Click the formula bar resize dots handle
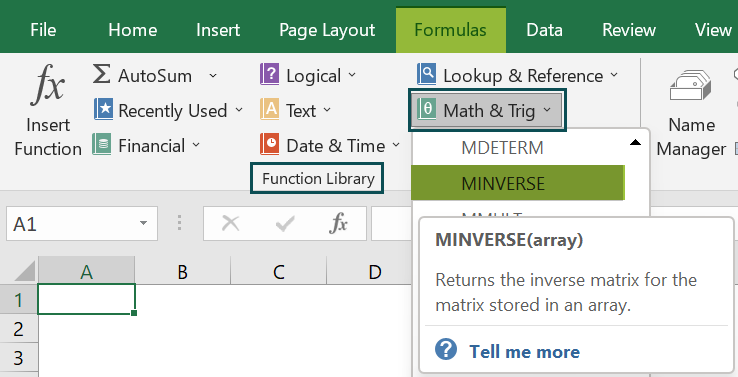738x377 pixels. point(179,223)
